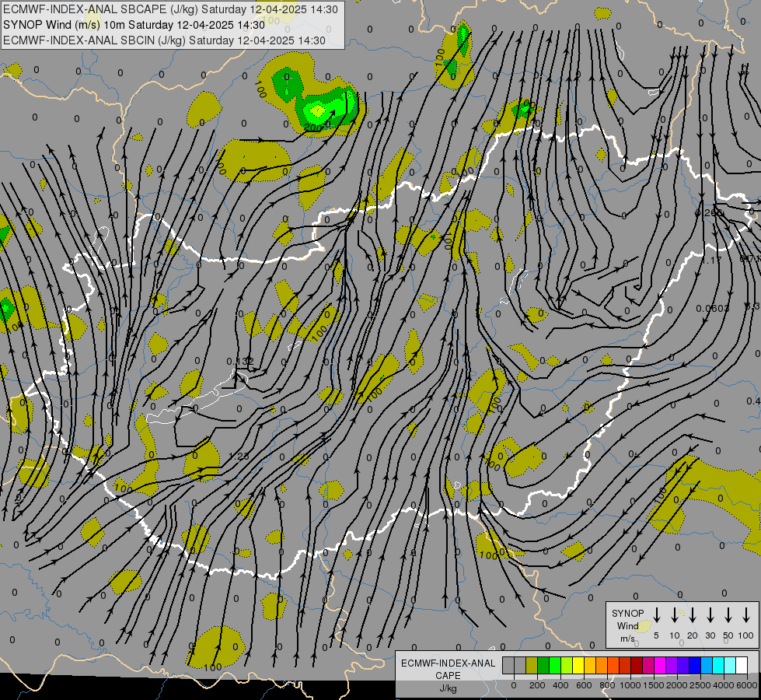Click the bright magenta legend swatch
Viewport: 761px width, 700px height.
660,665
